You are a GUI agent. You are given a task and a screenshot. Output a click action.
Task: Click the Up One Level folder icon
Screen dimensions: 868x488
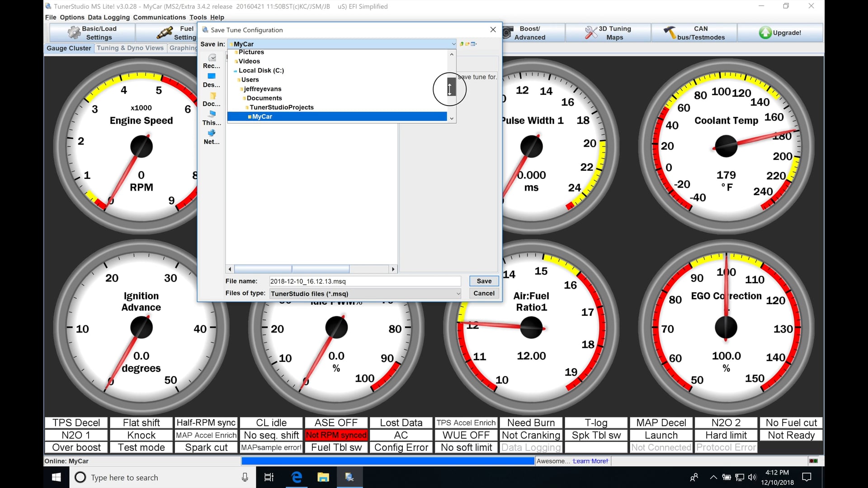[462, 44]
